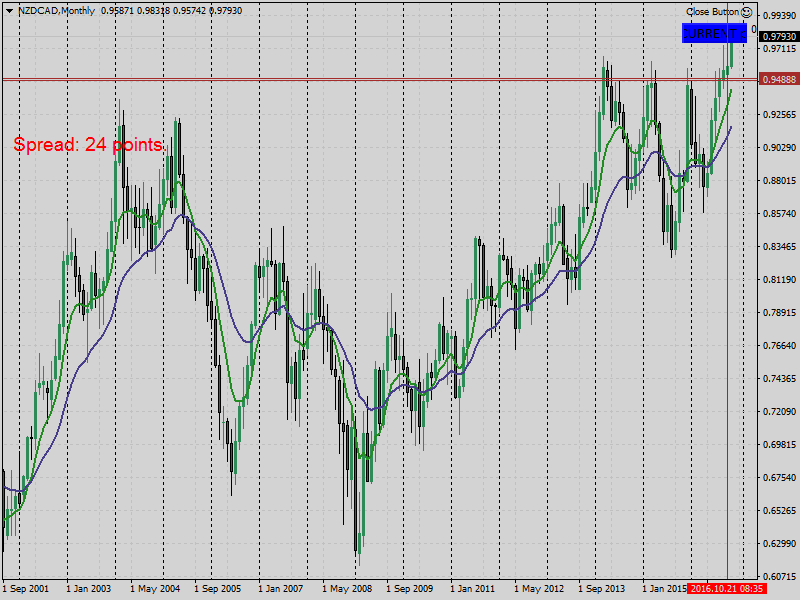Click the 1 Jan 2003 date label
The height and width of the screenshot is (600, 800).
(x=88, y=589)
